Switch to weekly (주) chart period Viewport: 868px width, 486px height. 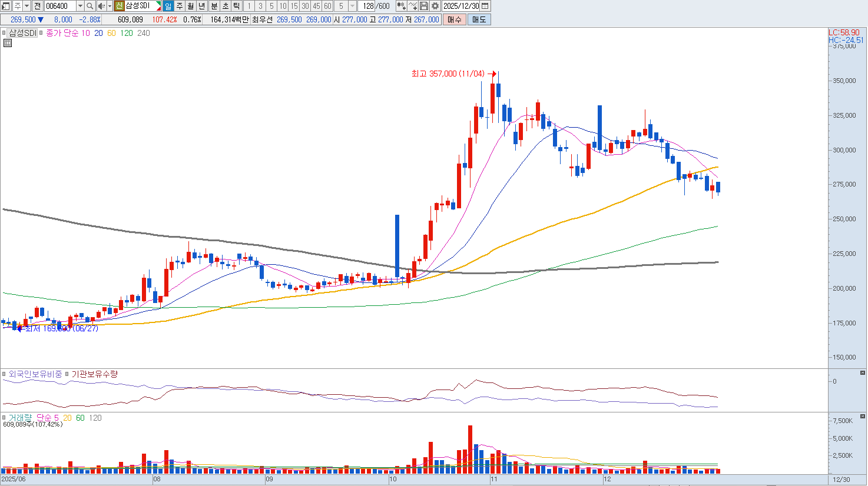click(x=180, y=6)
